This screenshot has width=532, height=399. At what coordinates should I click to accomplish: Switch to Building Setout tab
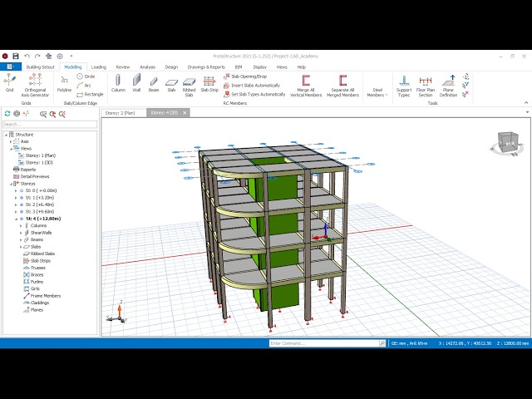(40, 66)
